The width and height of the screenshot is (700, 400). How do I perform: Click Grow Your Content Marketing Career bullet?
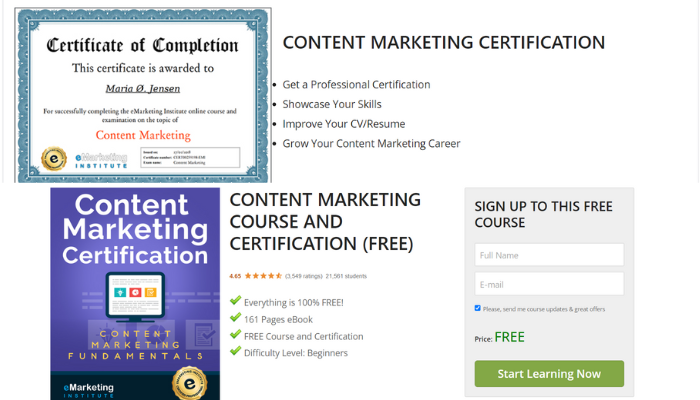click(371, 144)
